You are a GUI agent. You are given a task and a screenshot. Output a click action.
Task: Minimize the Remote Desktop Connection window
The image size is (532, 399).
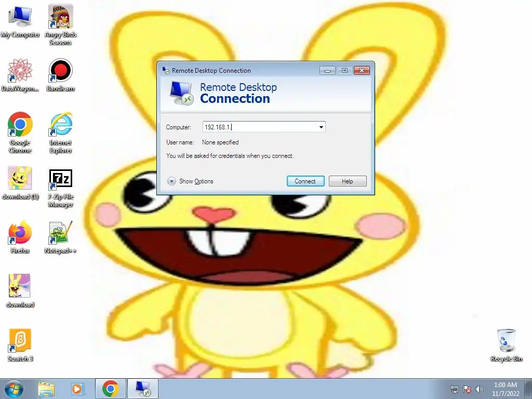pyautogui.click(x=327, y=71)
